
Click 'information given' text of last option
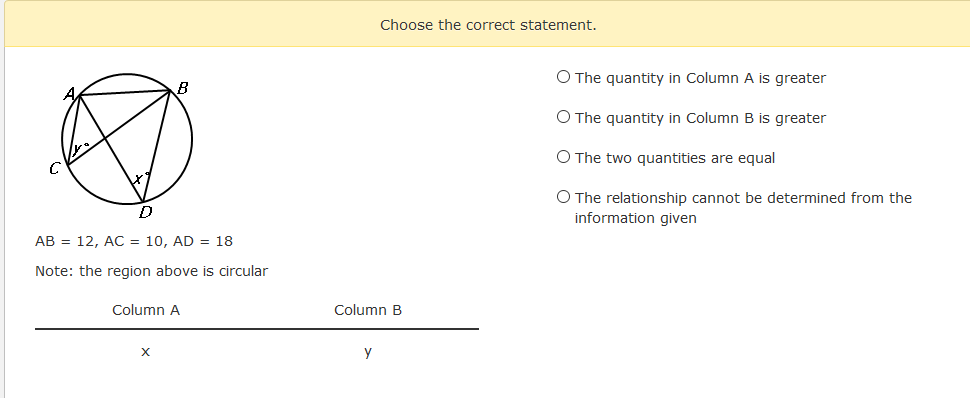(635, 218)
